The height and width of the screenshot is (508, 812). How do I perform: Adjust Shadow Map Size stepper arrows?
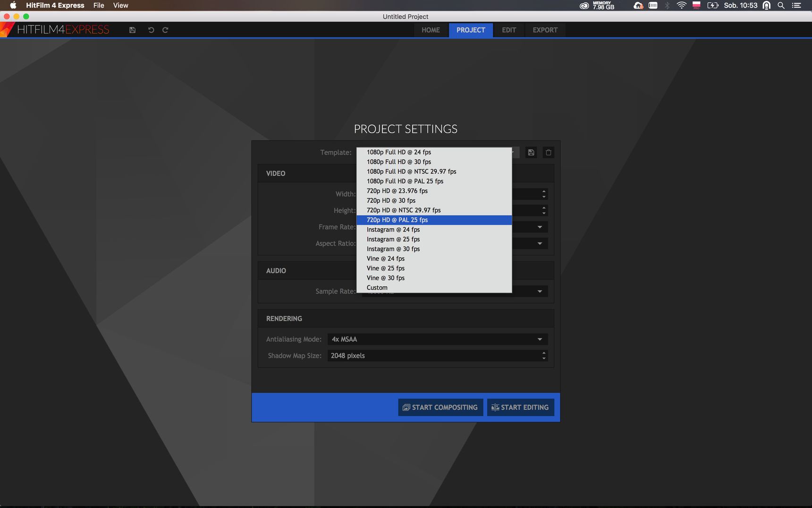coord(544,355)
